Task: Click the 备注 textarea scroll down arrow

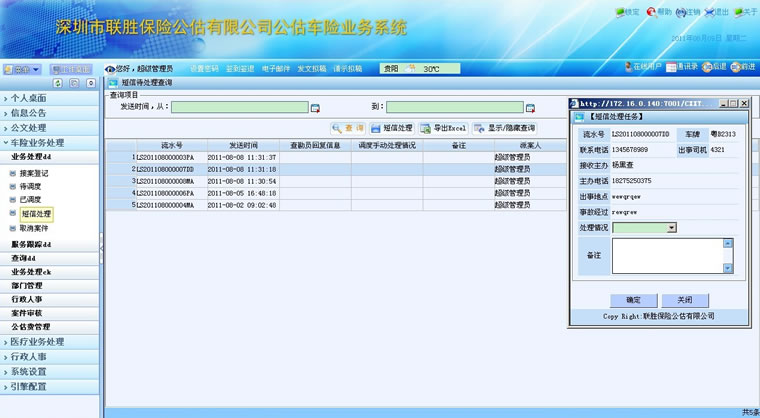Action: tap(728, 268)
